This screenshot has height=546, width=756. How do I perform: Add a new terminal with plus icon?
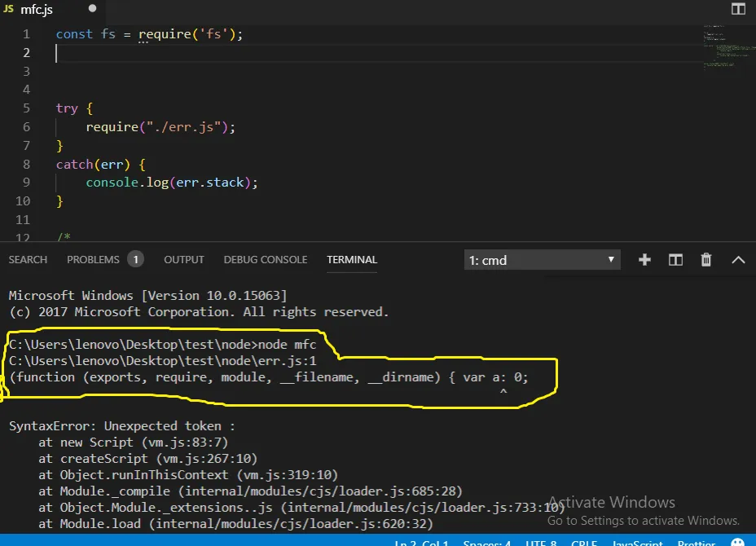point(644,260)
